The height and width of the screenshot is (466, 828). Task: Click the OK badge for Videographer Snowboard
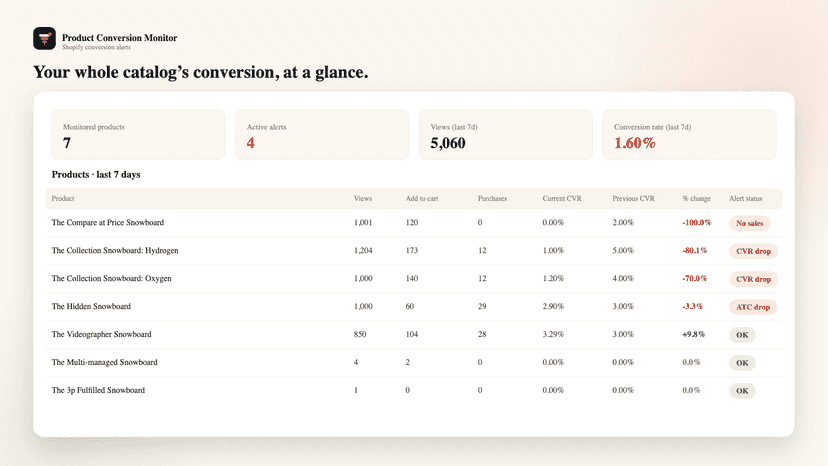[742, 335]
